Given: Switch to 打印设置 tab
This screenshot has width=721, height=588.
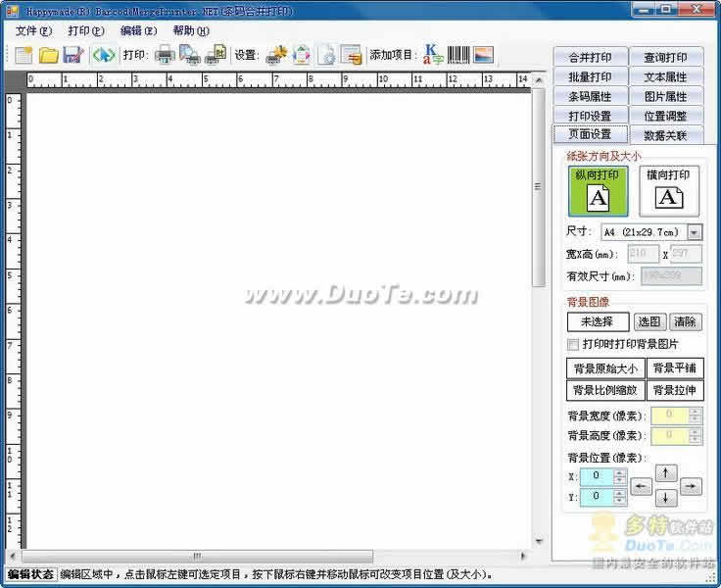Looking at the screenshot, I should tap(591, 116).
